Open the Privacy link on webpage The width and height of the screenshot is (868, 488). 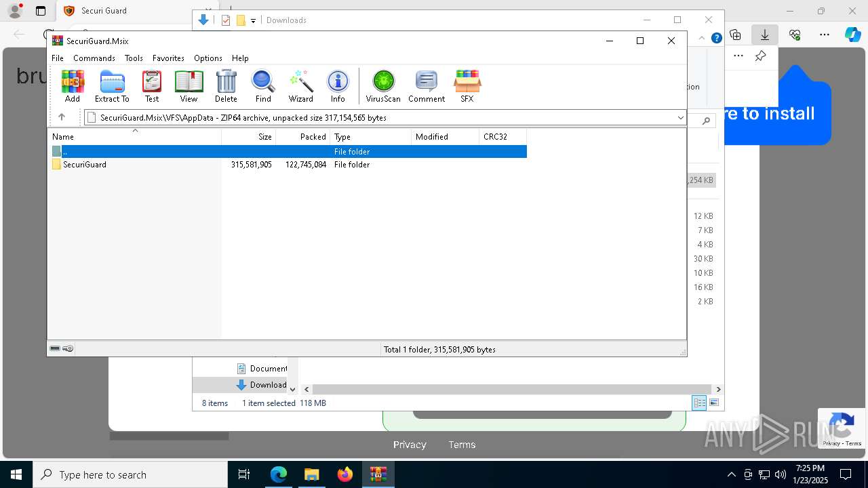pyautogui.click(x=410, y=445)
